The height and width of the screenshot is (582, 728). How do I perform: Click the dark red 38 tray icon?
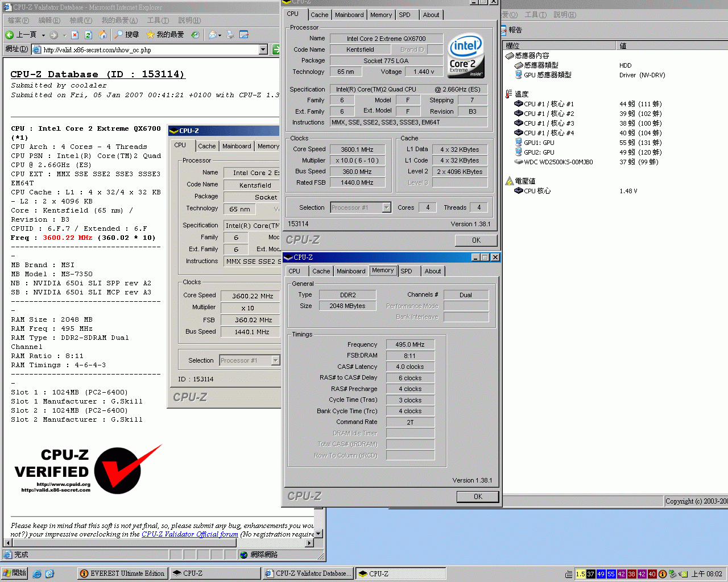point(631,574)
